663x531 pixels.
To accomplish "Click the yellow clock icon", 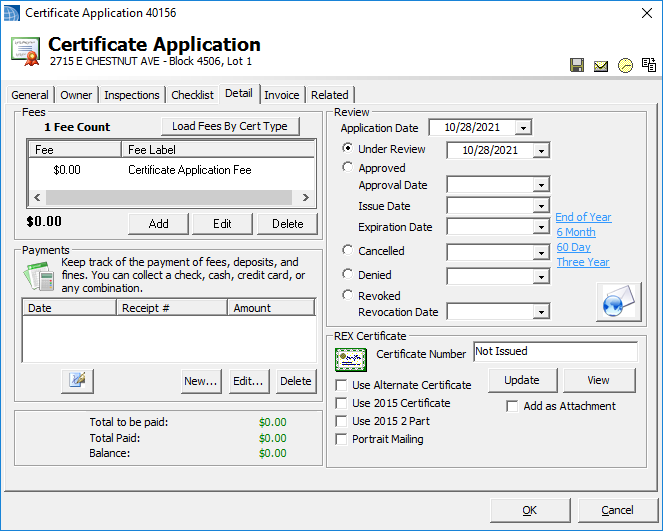I will click(x=625, y=66).
